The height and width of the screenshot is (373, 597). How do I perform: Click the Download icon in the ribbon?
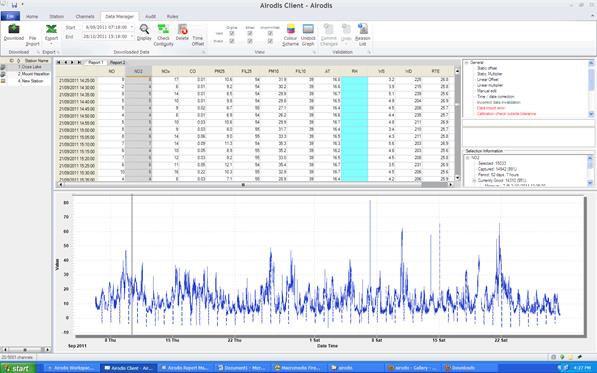click(14, 29)
